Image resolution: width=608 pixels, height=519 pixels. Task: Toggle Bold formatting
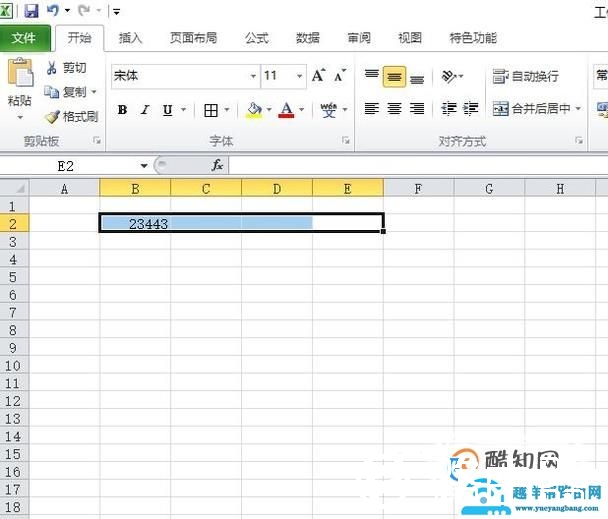coord(123,110)
